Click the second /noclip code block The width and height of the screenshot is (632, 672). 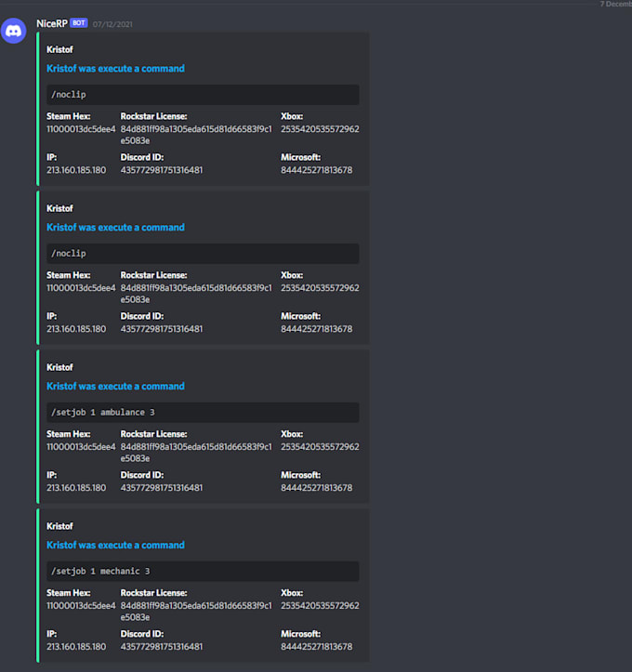point(203,254)
